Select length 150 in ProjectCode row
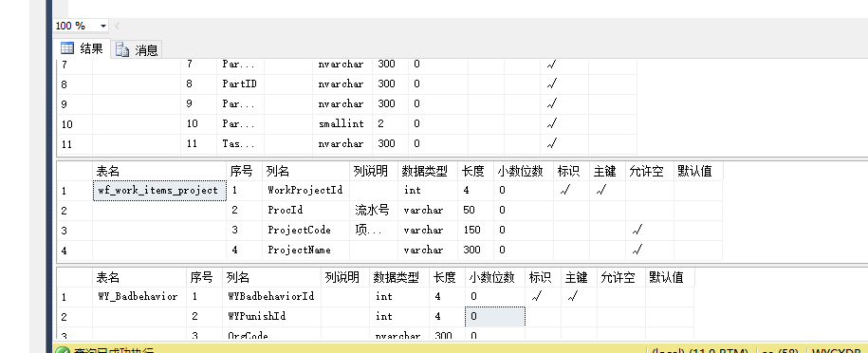Image resolution: width=868 pixels, height=353 pixels. (476, 230)
